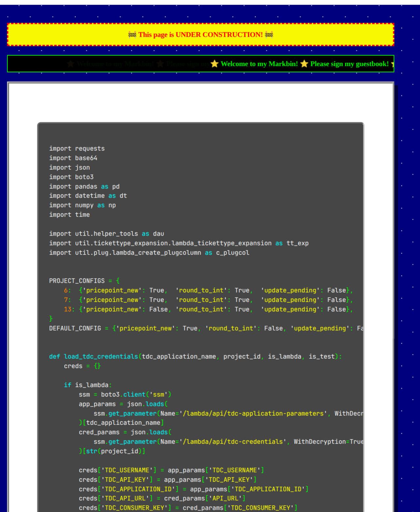This screenshot has width=420, height=512.
Task: Click the creds['TDC_API_URL'] assignment line
Action: [162, 498]
